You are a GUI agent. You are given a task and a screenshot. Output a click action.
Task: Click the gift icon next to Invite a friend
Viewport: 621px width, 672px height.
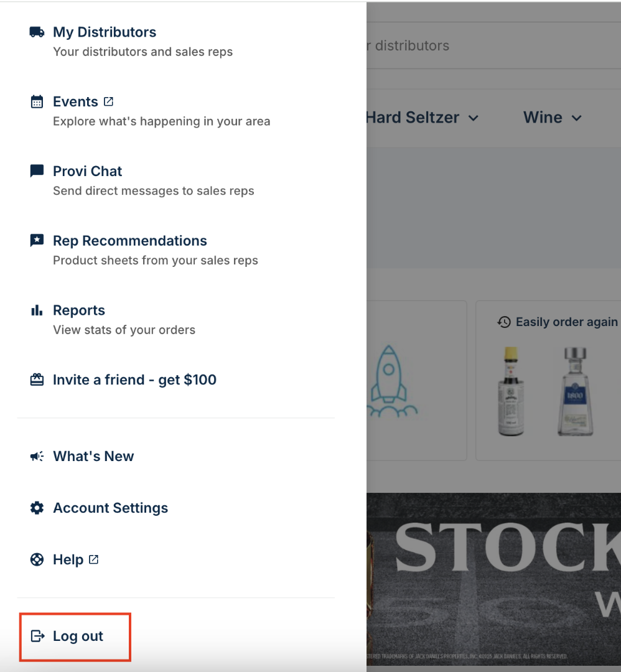pos(36,379)
